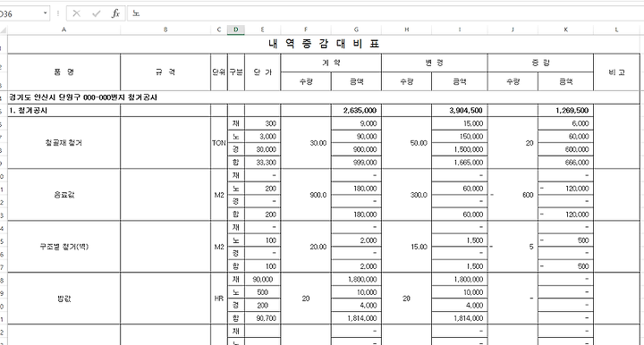Select the 구분 header cell
This screenshot has width=644, height=345.
point(236,72)
